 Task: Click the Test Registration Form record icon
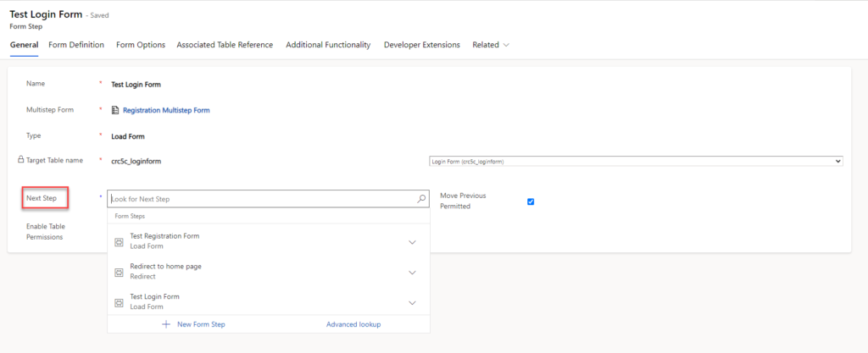tap(119, 242)
